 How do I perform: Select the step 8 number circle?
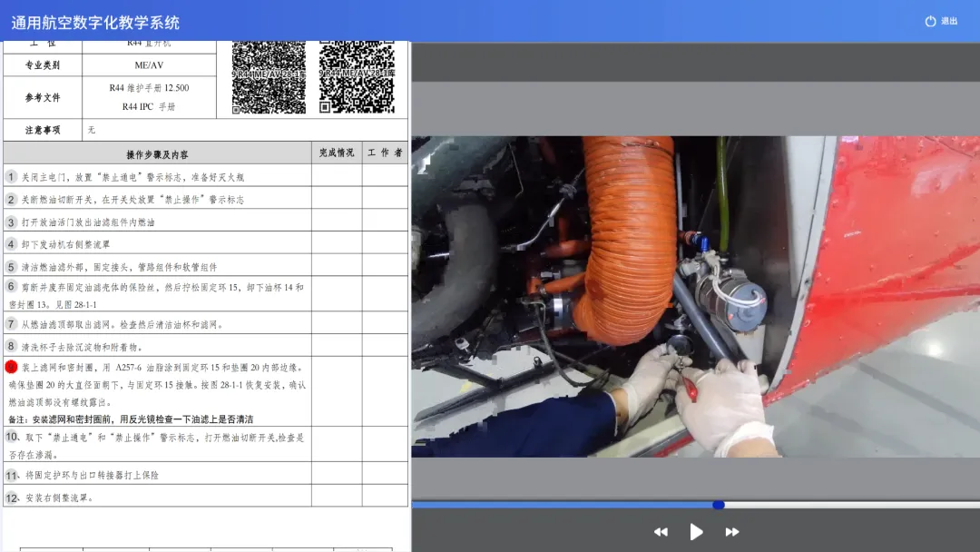point(11,346)
